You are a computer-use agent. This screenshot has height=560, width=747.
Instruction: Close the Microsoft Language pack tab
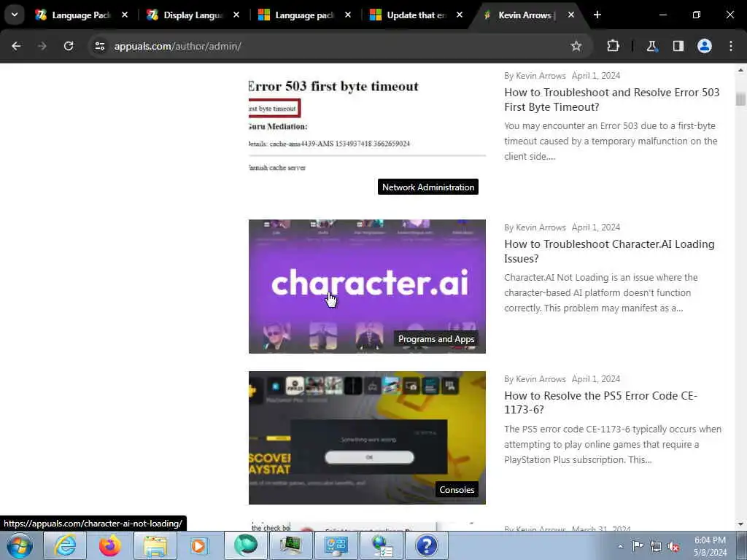(x=348, y=15)
